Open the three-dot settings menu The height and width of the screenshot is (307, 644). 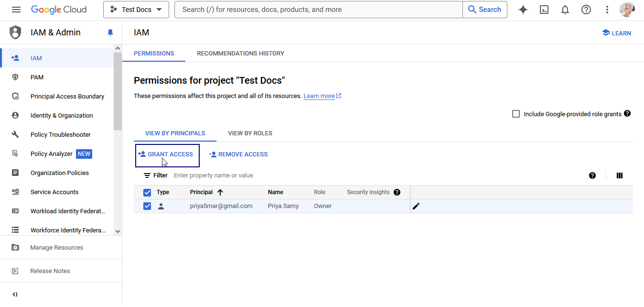click(607, 10)
